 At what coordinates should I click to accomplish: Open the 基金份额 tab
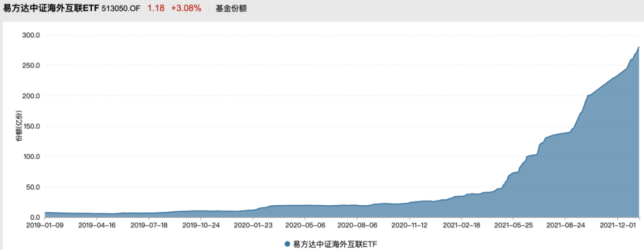pos(231,8)
